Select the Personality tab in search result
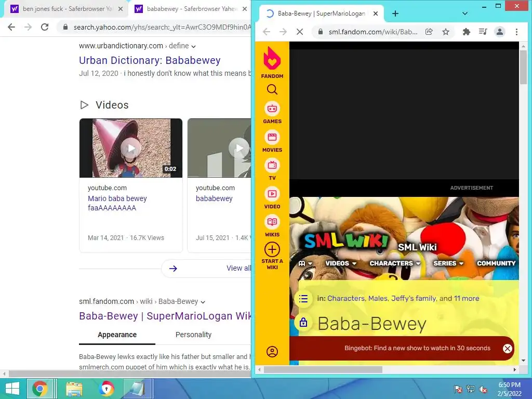532x399 pixels. click(x=193, y=335)
